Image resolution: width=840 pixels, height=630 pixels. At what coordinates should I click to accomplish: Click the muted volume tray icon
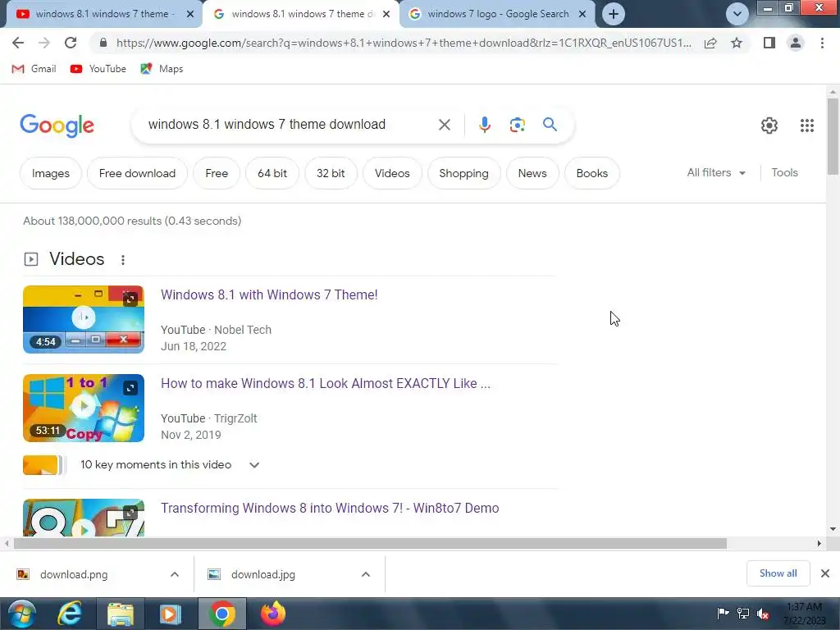tap(763, 613)
